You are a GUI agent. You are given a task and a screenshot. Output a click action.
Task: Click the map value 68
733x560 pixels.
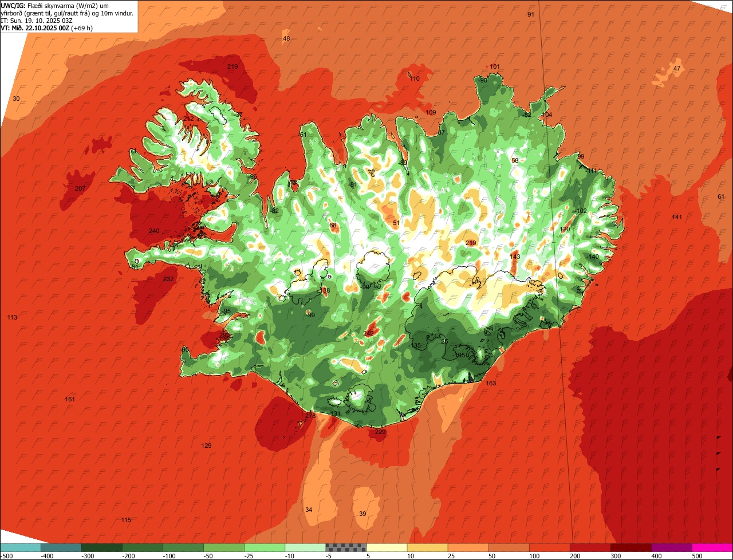pos(333,225)
